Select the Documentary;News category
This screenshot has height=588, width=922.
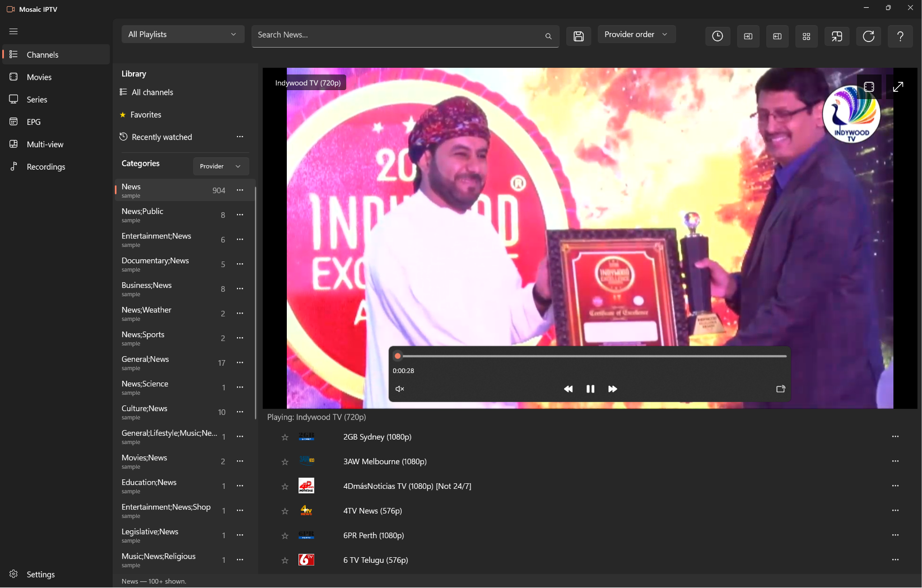(x=184, y=264)
